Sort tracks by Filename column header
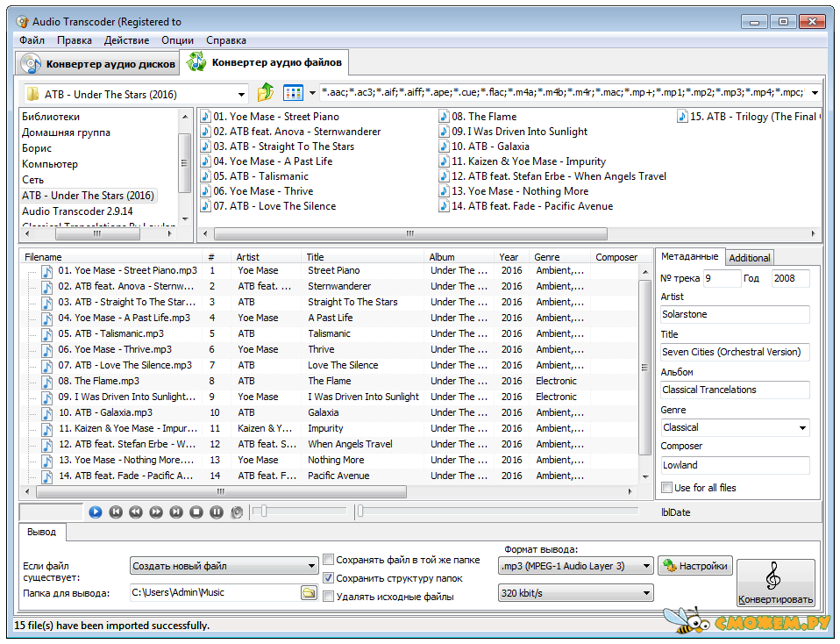This screenshot has height=644, width=840. click(x=110, y=257)
